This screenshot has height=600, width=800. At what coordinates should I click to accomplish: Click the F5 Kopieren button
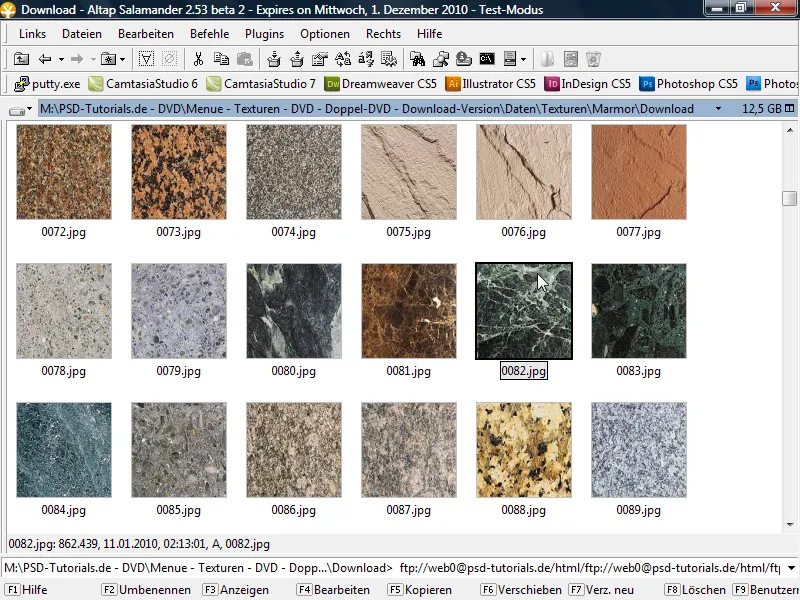point(419,590)
